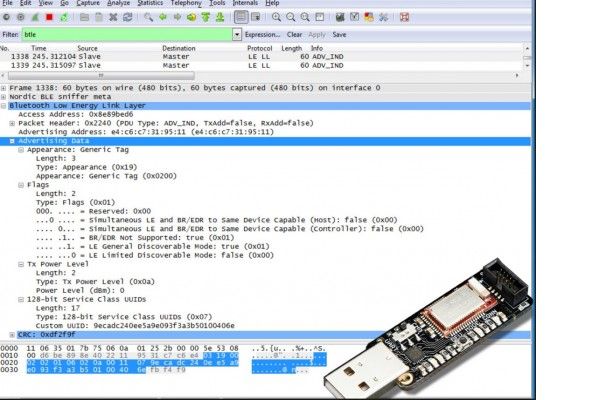Jump to the first packet icon

(x=205, y=17)
